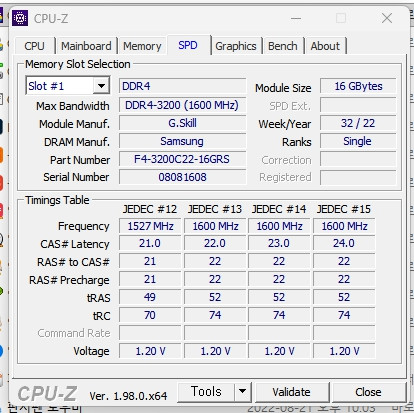Click JEDEC #14 tRAS 52 cell

[279, 297]
